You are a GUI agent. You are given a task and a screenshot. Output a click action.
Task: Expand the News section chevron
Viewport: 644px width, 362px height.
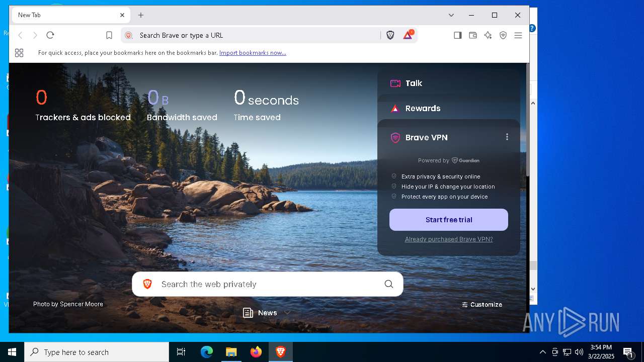point(287,313)
